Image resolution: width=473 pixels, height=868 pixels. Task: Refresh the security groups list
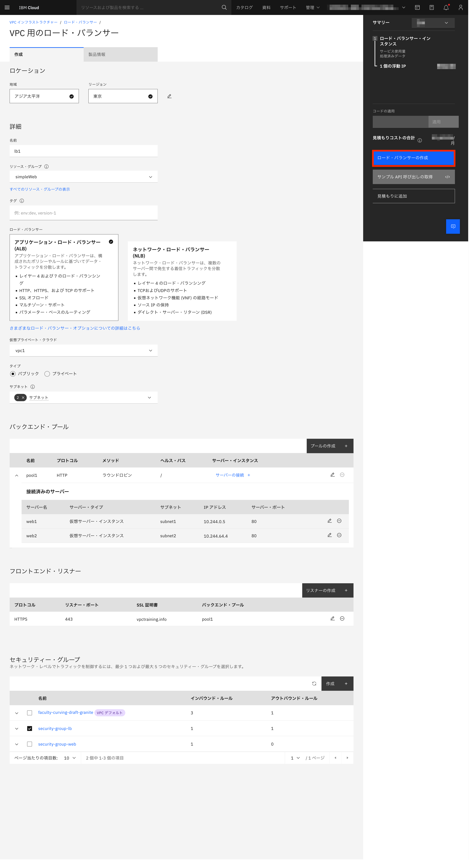(314, 684)
